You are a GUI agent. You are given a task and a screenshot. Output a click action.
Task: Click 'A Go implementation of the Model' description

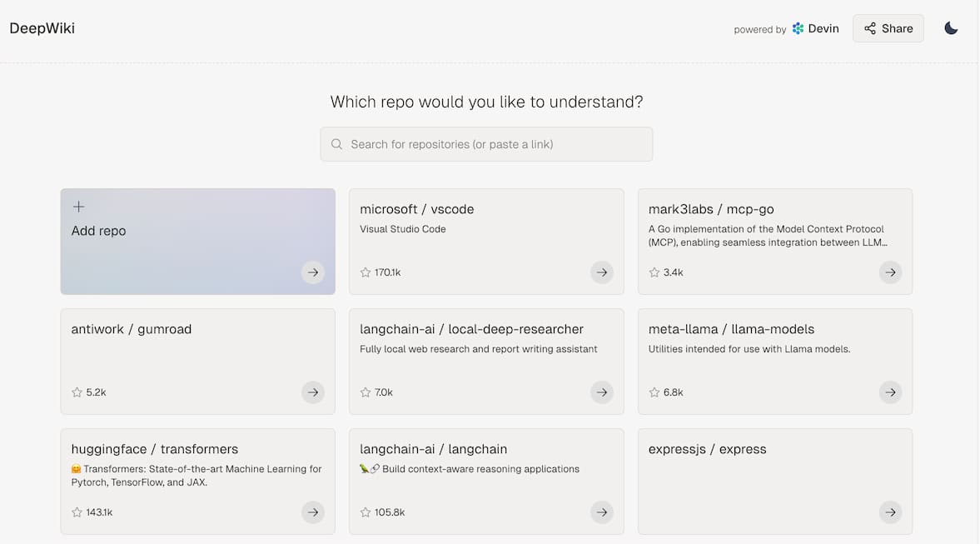point(768,236)
